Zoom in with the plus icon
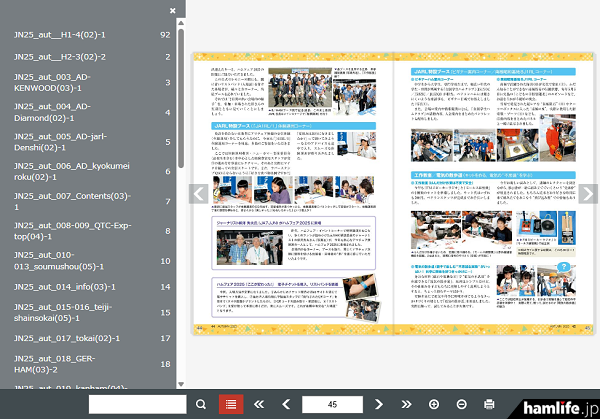The image size is (600, 419). point(434,404)
